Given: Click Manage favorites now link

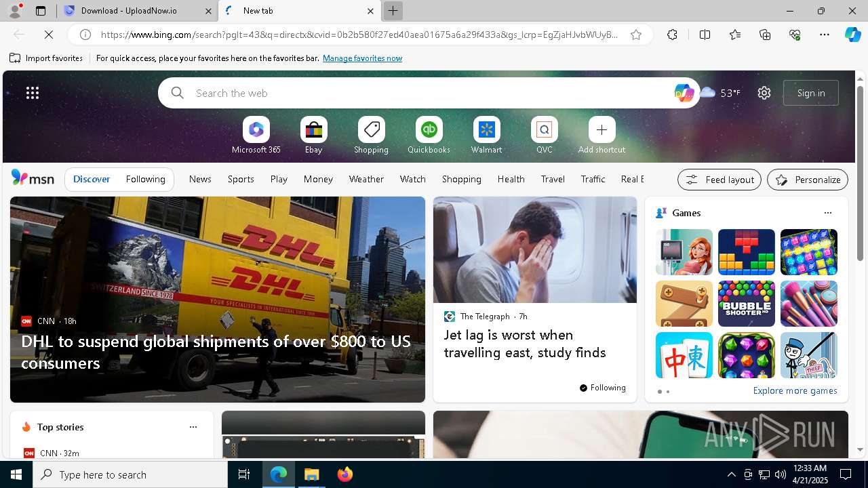Looking at the screenshot, I should [x=362, y=58].
